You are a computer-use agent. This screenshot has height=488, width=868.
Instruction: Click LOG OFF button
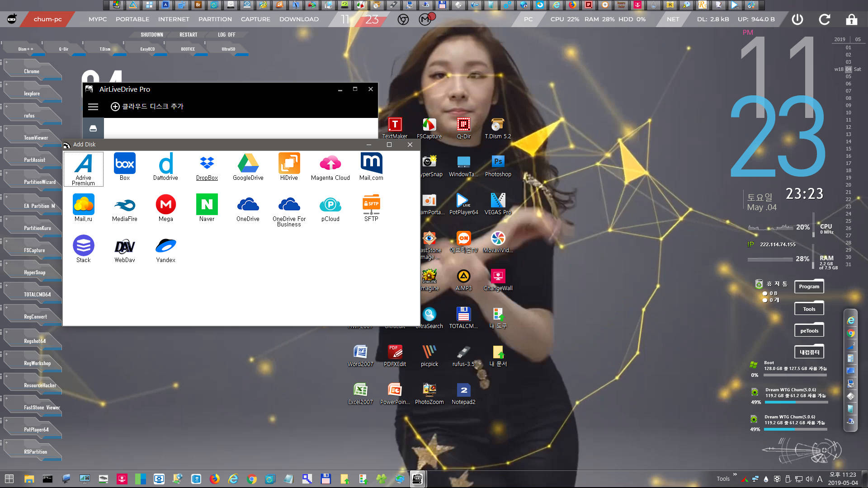226,35
